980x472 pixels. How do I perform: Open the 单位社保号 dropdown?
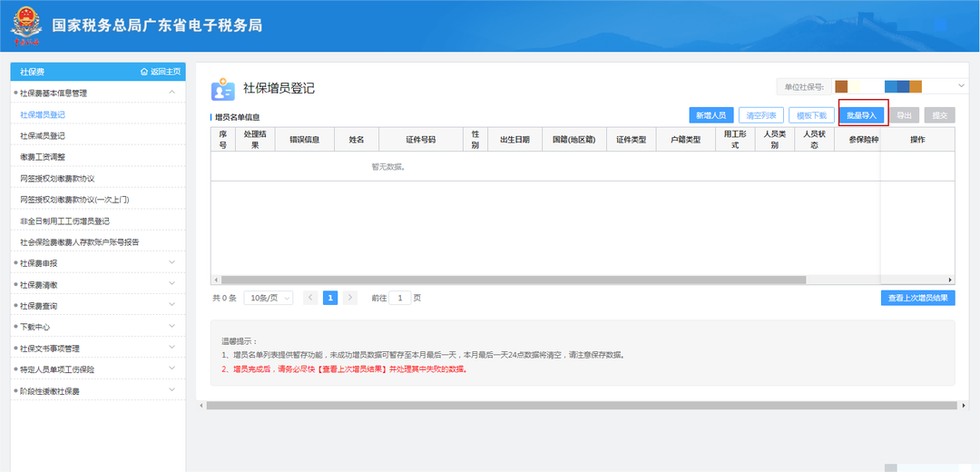(x=898, y=86)
